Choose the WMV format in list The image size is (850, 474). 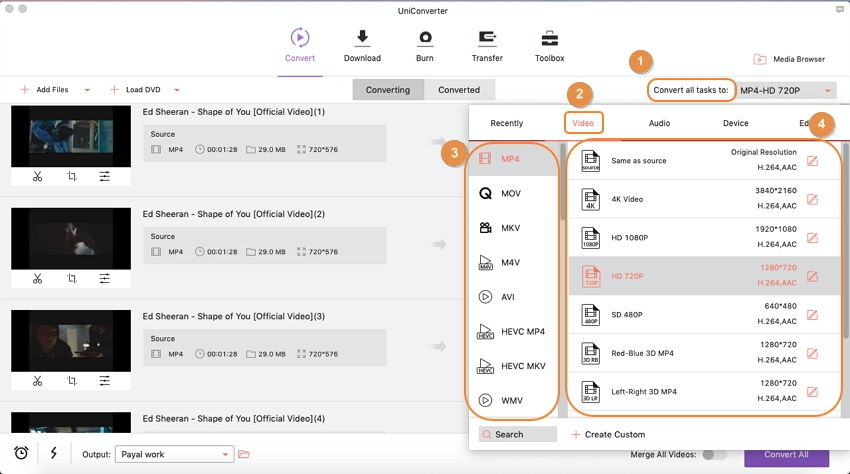pos(513,401)
